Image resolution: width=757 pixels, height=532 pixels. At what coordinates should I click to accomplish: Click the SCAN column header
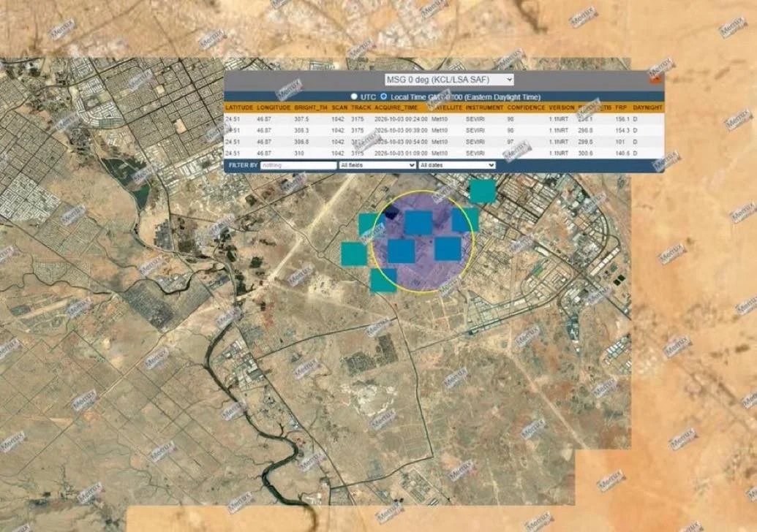[x=339, y=107]
